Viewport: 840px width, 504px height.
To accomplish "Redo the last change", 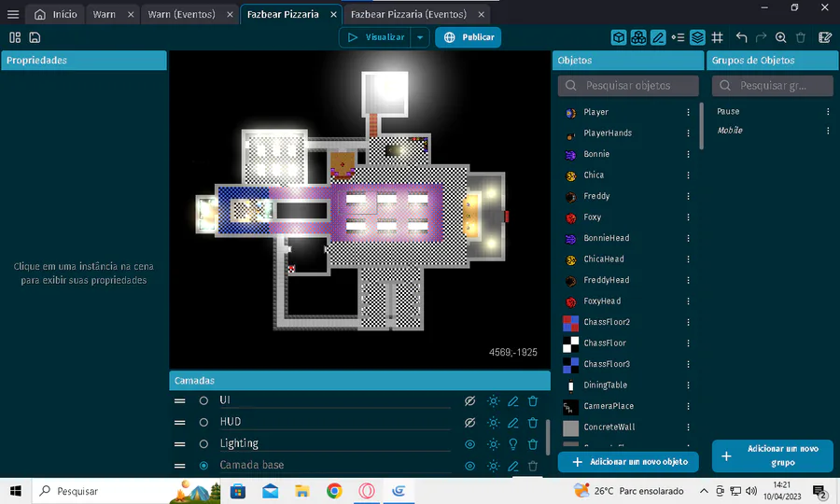I will click(x=761, y=37).
